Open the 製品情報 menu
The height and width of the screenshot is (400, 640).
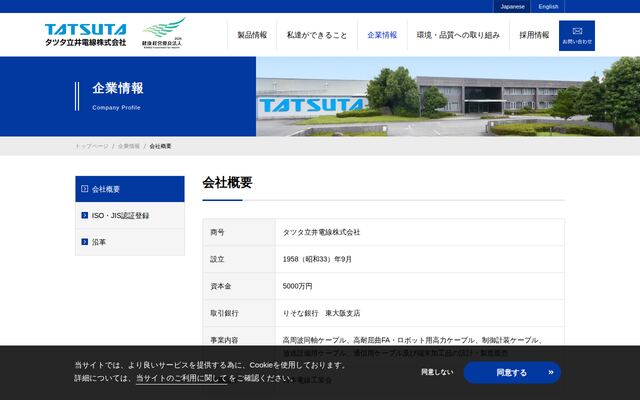252,35
